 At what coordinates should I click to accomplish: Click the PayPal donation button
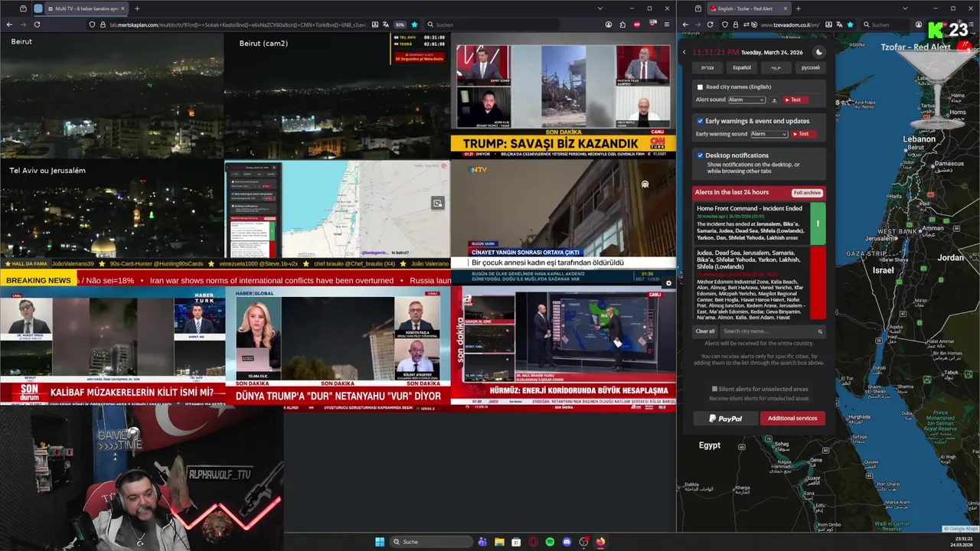click(726, 419)
